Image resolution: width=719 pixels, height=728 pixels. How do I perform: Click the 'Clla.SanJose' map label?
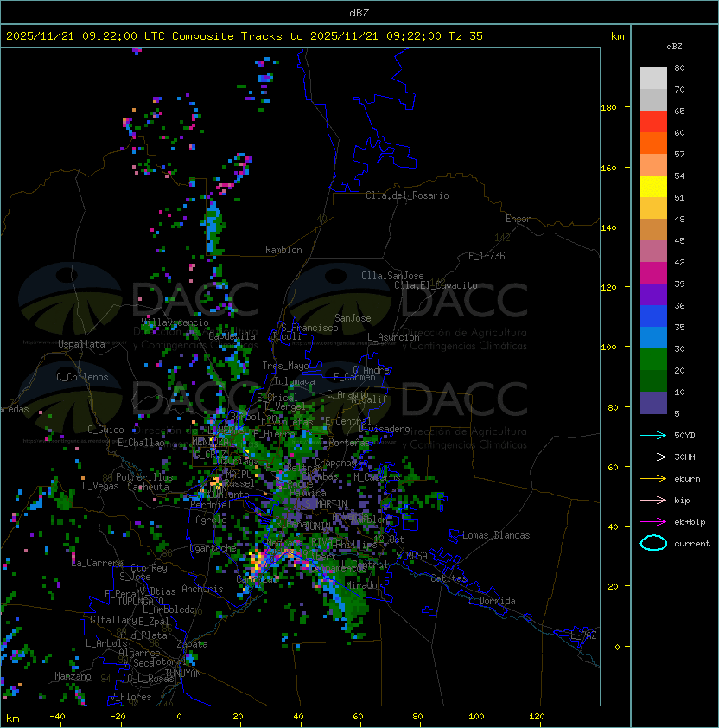pos(392,276)
